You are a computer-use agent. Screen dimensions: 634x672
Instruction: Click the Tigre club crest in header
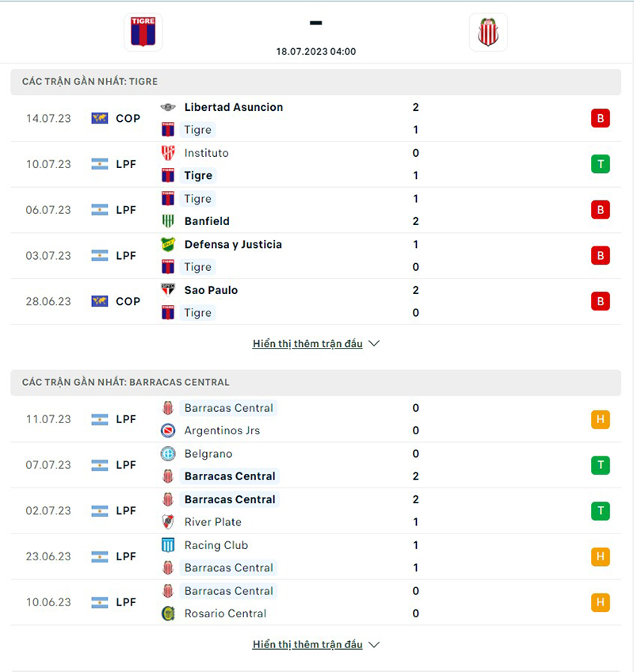[x=143, y=32]
